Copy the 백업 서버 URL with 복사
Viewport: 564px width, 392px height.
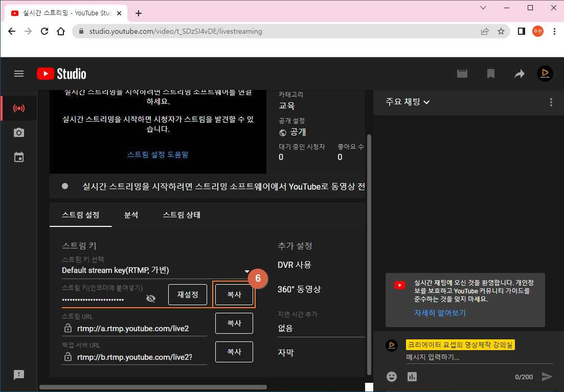234,352
